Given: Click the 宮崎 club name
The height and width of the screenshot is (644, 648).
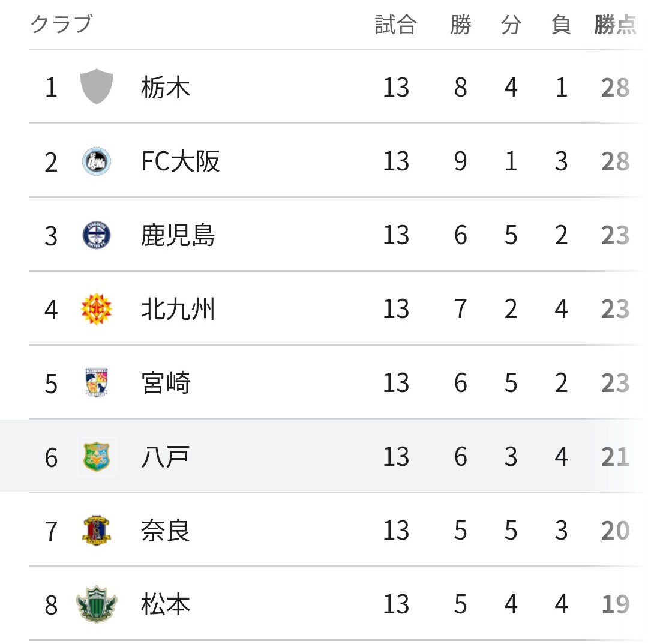Looking at the screenshot, I should tap(166, 383).
